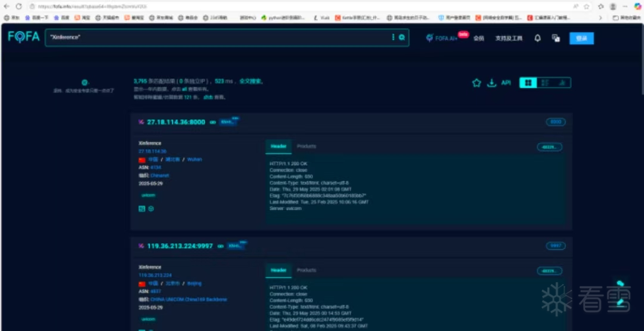Image resolution: width=644 pixels, height=331 pixels.
Task: Click the download results icon
Action: pos(491,83)
